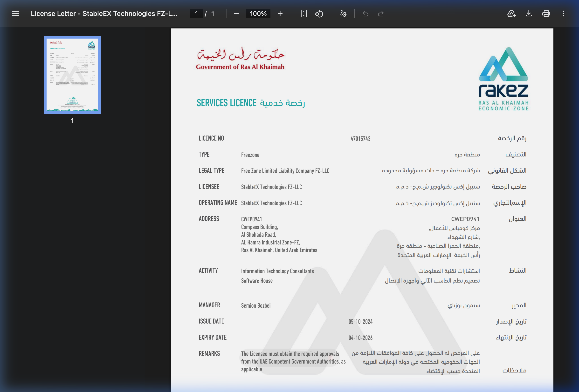Save the document to Drive

[511, 14]
